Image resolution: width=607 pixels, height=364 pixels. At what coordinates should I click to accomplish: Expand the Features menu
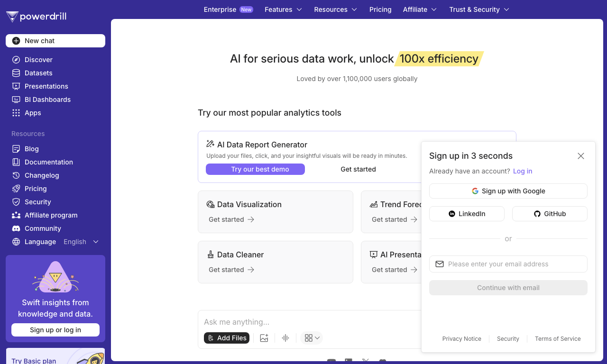coord(283,9)
